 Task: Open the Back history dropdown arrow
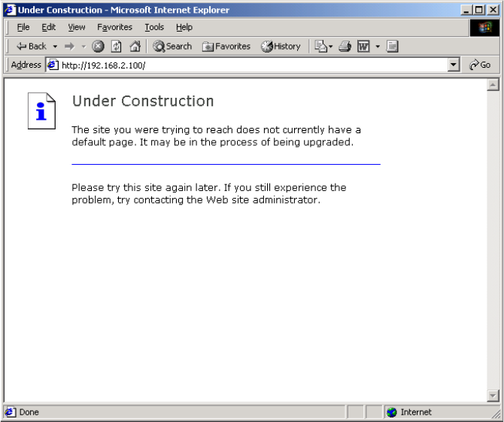tap(55, 47)
